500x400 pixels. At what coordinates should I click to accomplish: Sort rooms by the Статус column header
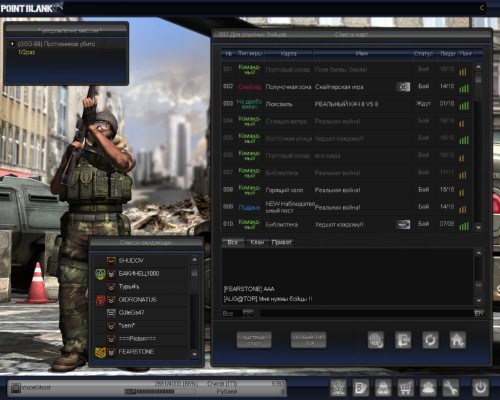click(x=423, y=53)
